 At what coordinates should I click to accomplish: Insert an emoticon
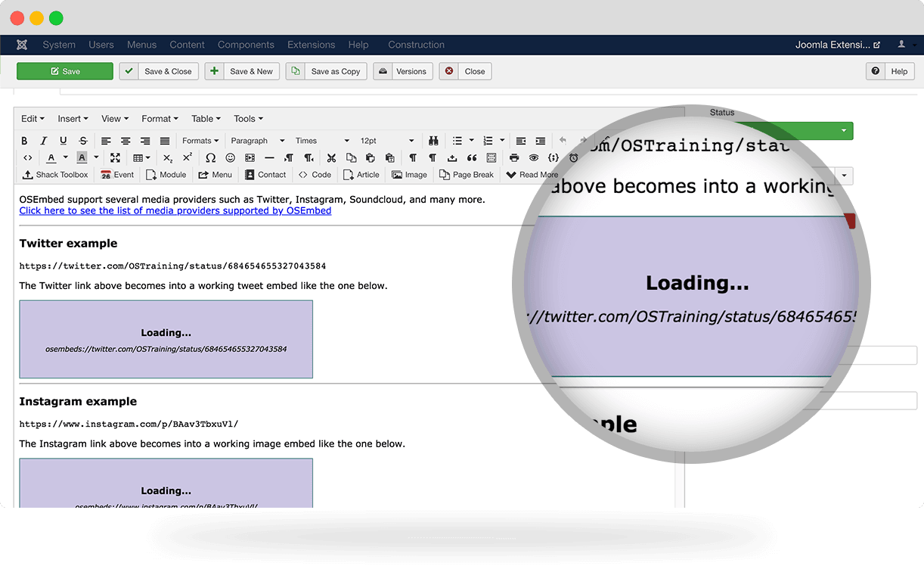pos(230,157)
